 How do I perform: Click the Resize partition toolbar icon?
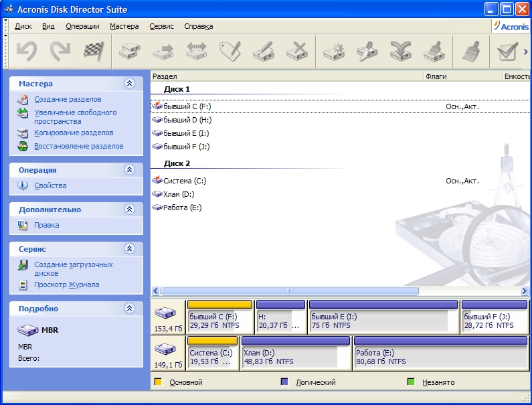click(x=197, y=52)
